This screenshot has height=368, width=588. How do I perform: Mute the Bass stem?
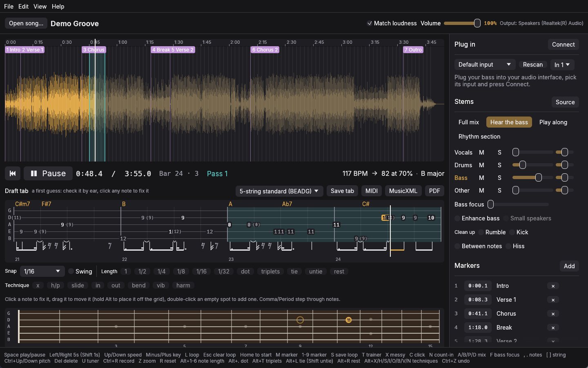click(x=481, y=178)
